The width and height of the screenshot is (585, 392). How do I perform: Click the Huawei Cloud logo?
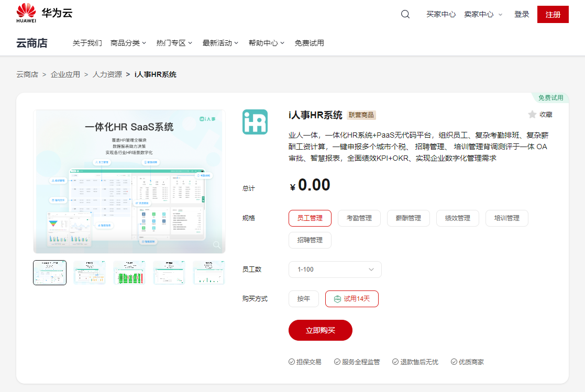[x=45, y=13]
